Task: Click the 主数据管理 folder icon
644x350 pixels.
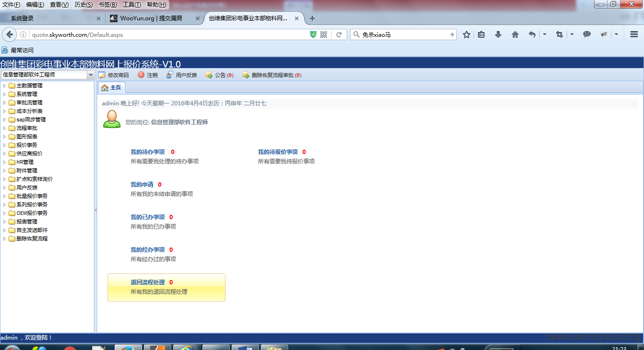Action: [12, 85]
